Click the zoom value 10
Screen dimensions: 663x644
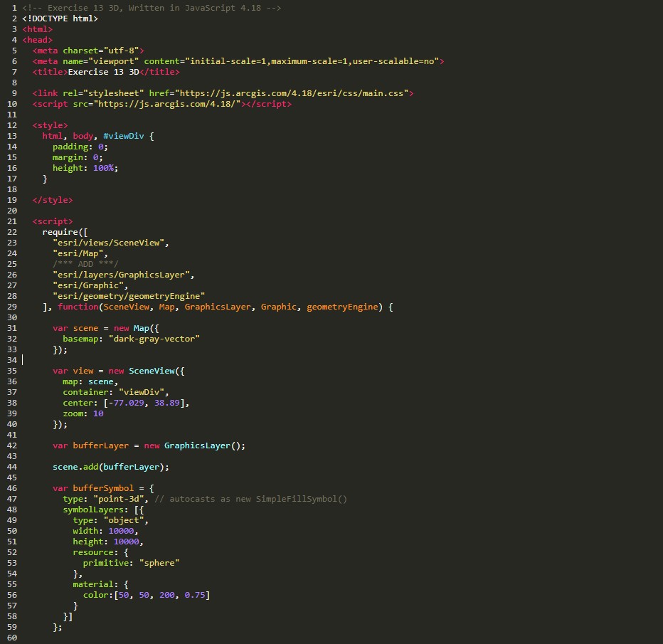98,413
